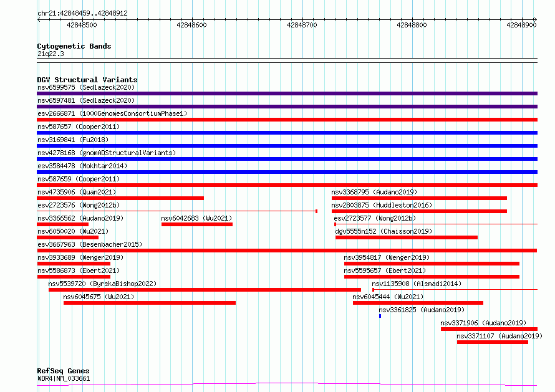Click nsv4278168 (gnomADStructuralVariants) label
555x392 pixels.
107,153
